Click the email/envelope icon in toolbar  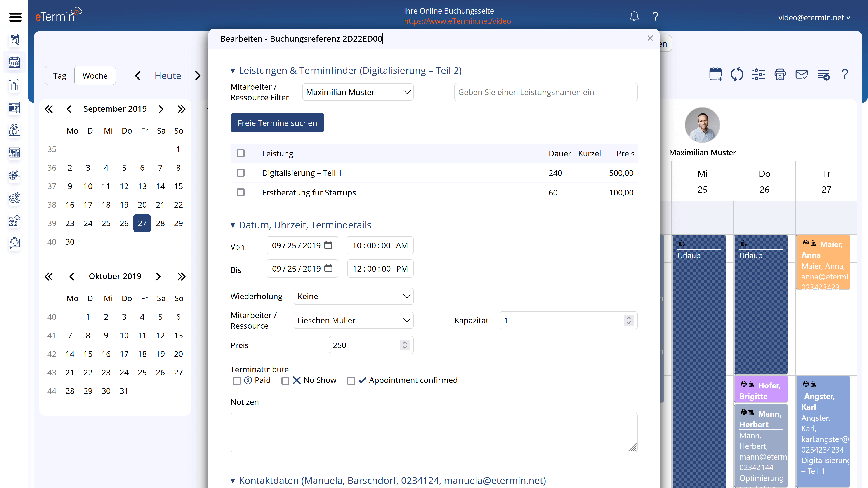(801, 74)
